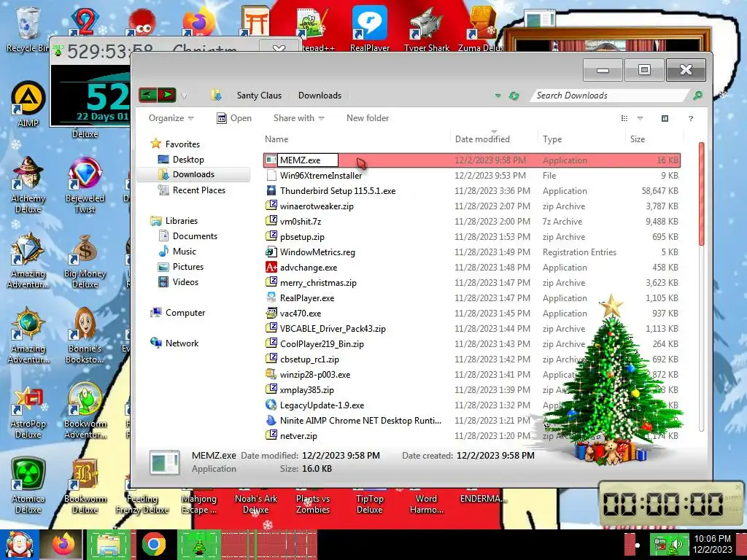Click the winzip28-p003.exe icon
This screenshot has width=747, height=560.
(271, 374)
